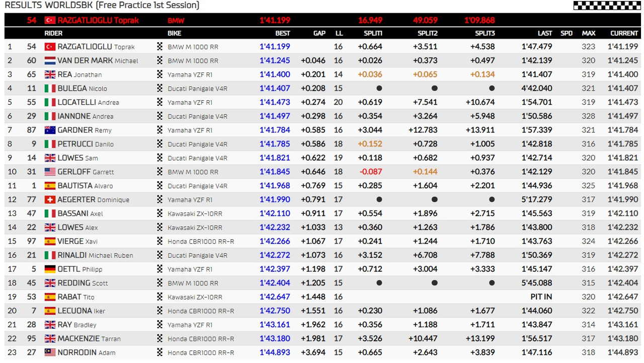Click best time 1'41.245 for VAN DER MARK
This screenshot has width=644, height=363.
(275, 60)
